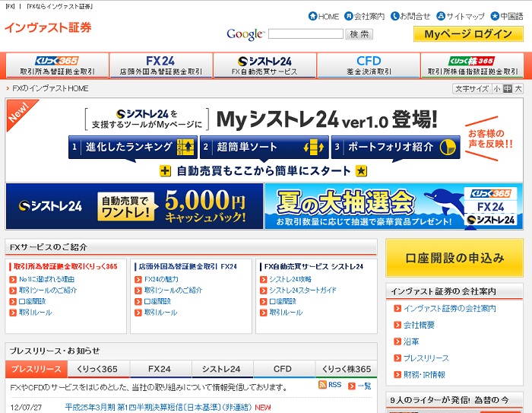532x413 pixels.
Task: Click the 検索 search button
Action: pos(359,34)
